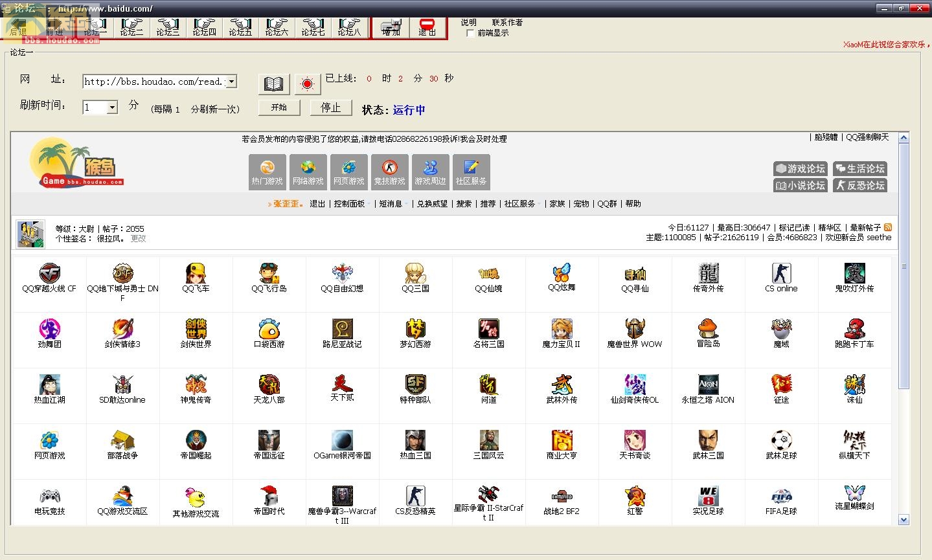The width and height of the screenshot is (932, 560).
Task: Click the 退出 (exit) toolbar button
Action: point(427,27)
